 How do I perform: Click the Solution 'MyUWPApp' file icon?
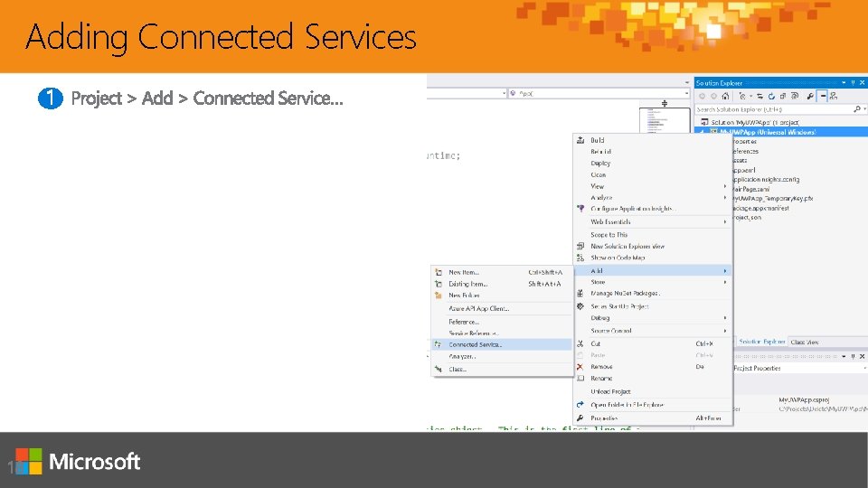click(x=704, y=122)
